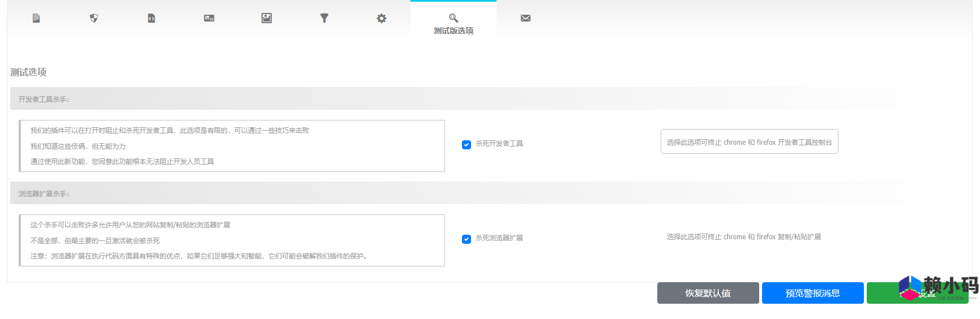Open the funnel filter tab
The image size is (980, 319).
324,18
